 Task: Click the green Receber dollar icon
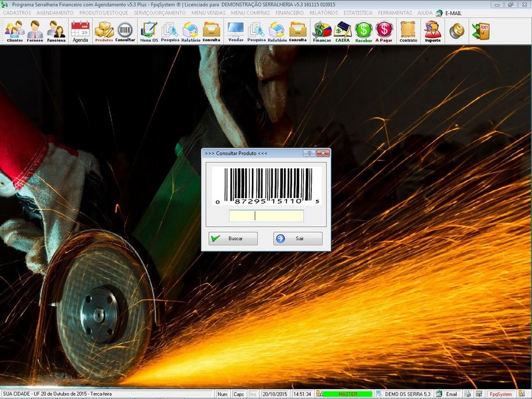[x=364, y=31]
